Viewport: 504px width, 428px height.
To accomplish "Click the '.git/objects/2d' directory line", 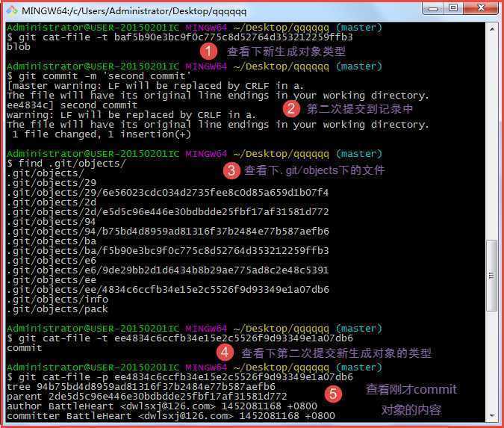I will [x=52, y=202].
